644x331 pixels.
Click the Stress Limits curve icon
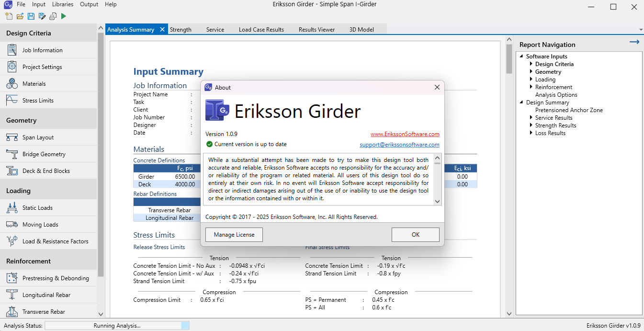tap(12, 100)
